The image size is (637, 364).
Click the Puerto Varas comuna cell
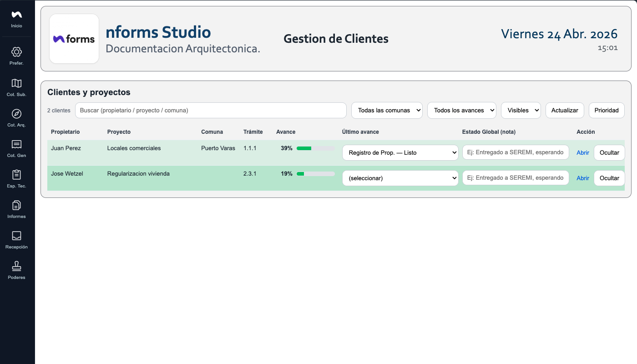[218, 148]
